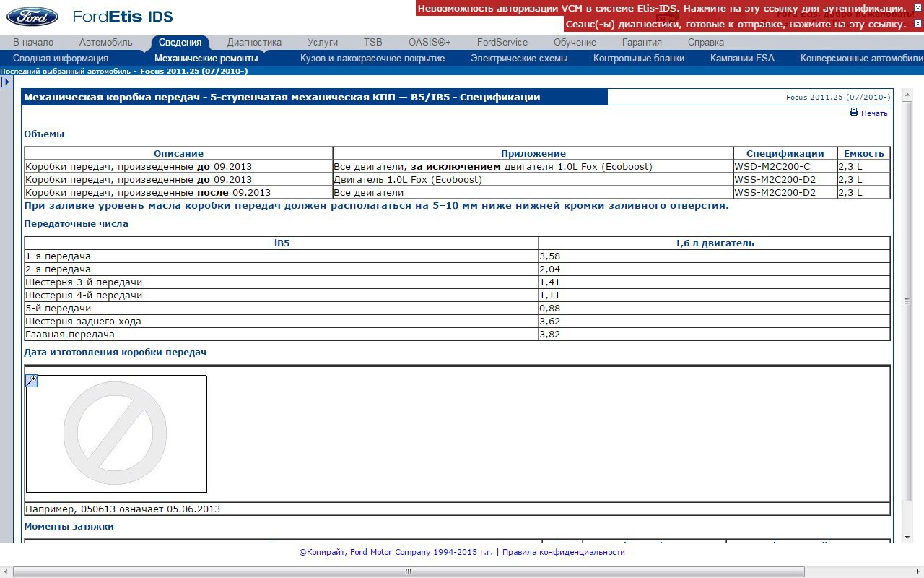Select Электрические схемы submenu
This screenshot has width=924, height=578.
point(519,59)
